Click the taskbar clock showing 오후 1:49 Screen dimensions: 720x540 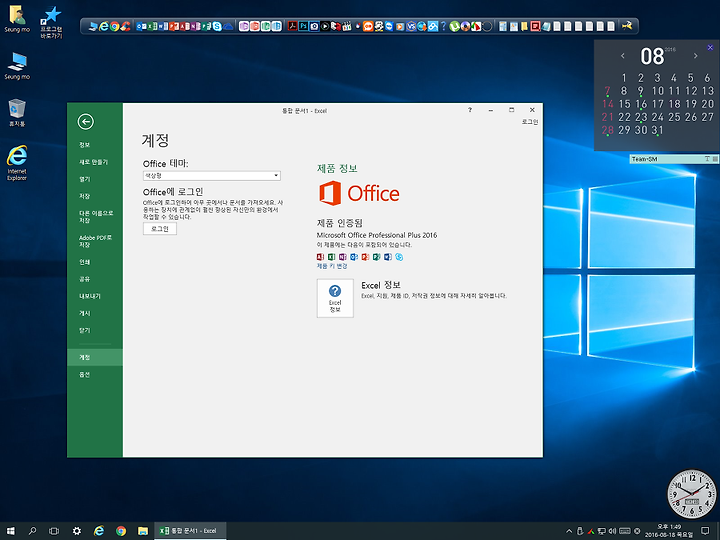(669, 531)
